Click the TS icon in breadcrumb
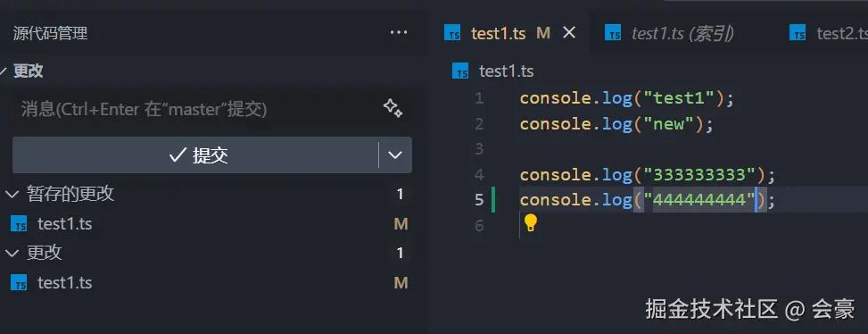Viewport: 868px width, 334px height. click(460, 71)
